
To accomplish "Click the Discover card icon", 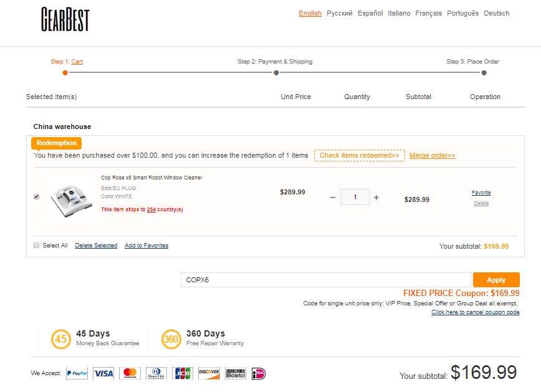I will (209, 373).
